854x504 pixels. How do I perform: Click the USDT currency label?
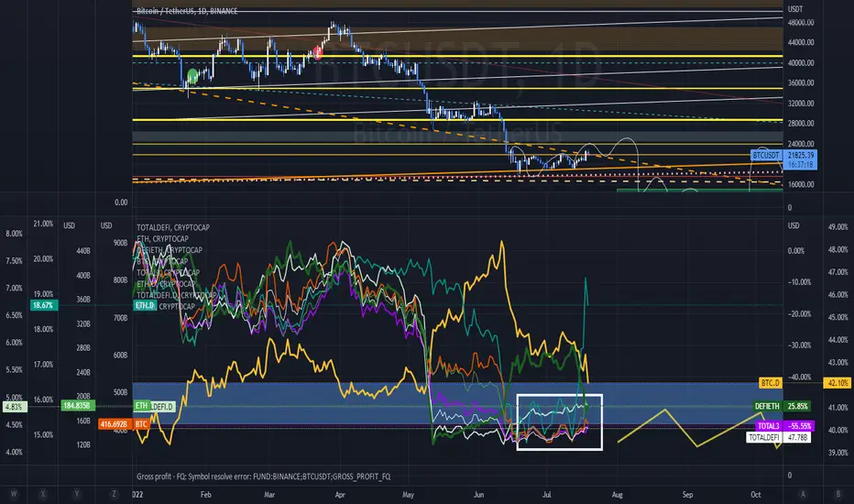pyautogui.click(x=795, y=9)
